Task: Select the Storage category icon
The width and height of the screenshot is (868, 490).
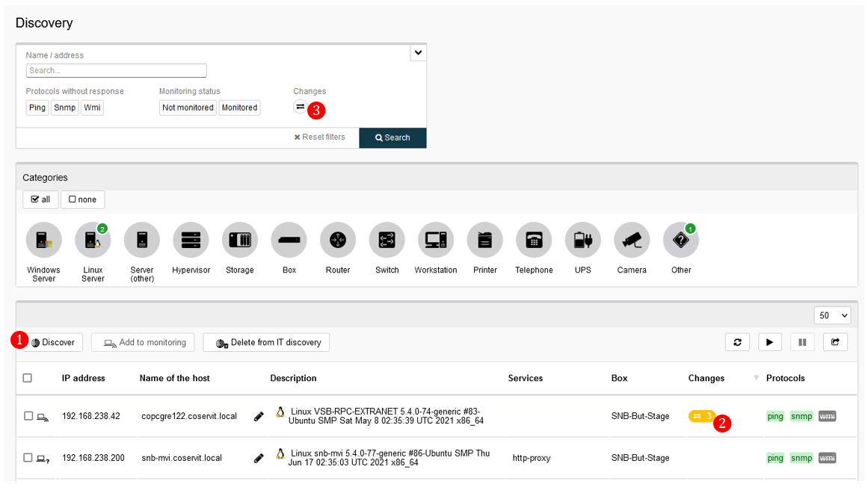Action: [240, 240]
